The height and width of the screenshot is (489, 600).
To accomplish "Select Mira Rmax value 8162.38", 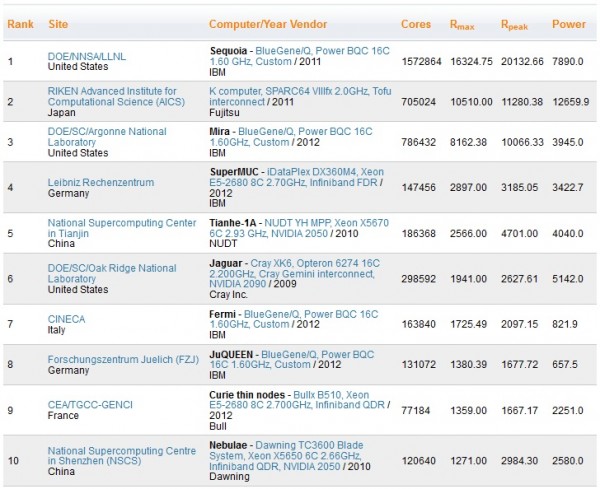I will coord(468,142).
